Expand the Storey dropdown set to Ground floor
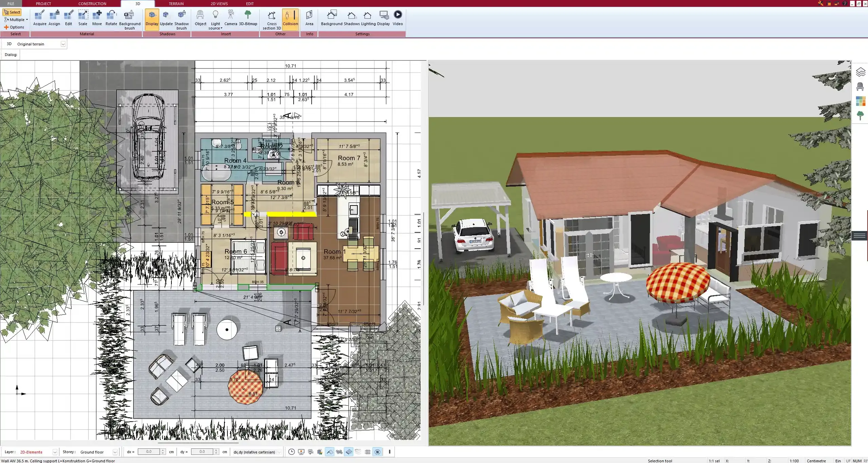Viewport: 868px width, 463px height. pos(115,452)
